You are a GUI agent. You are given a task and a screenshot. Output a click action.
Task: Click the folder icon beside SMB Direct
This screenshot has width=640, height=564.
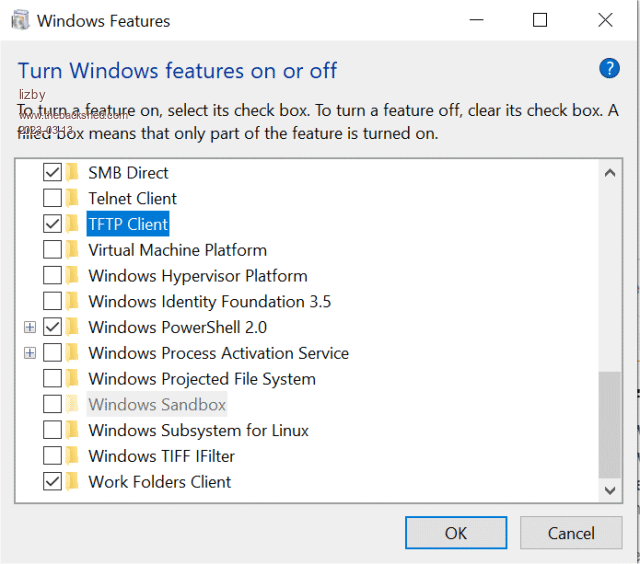tap(73, 172)
